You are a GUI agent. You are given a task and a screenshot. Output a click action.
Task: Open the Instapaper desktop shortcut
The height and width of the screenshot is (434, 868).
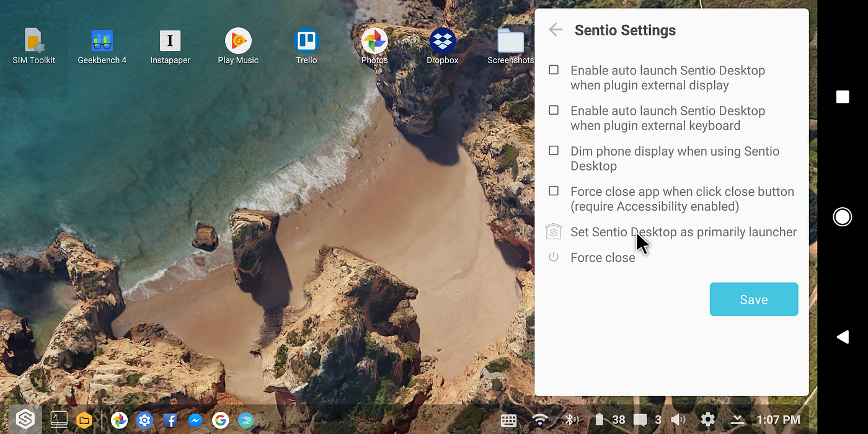tap(170, 46)
